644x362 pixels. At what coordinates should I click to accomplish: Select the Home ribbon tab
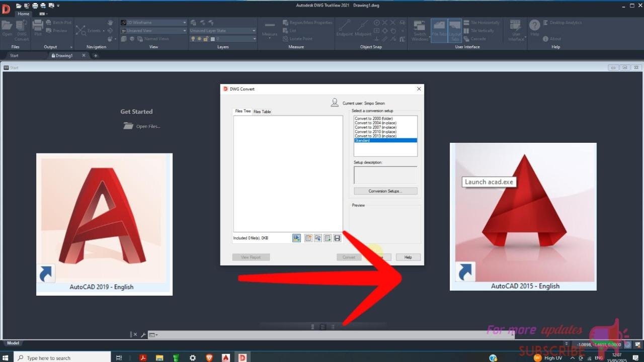click(23, 14)
